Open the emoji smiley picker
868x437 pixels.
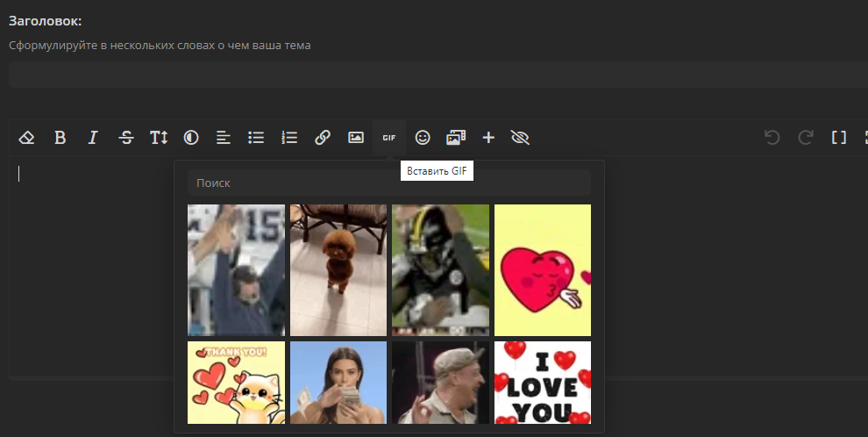point(423,138)
